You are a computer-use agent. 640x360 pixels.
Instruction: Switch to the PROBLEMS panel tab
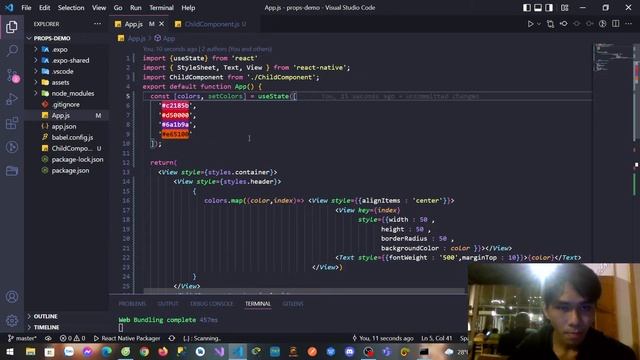coord(132,304)
